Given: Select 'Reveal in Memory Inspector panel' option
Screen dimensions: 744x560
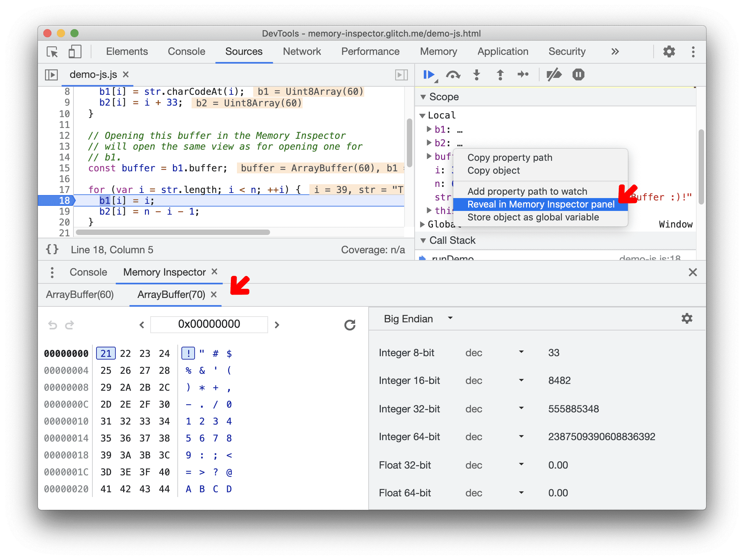Looking at the screenshot, I should point(539,203).
